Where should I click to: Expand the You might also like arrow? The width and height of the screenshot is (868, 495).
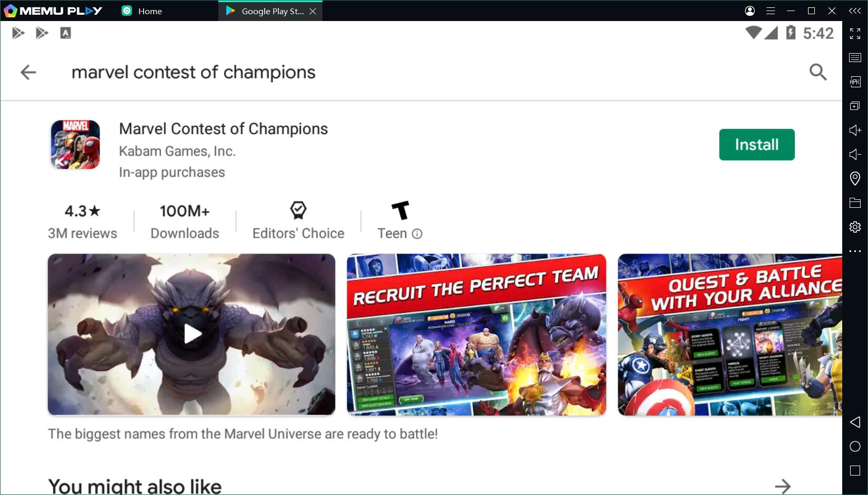tap(782, 486)
